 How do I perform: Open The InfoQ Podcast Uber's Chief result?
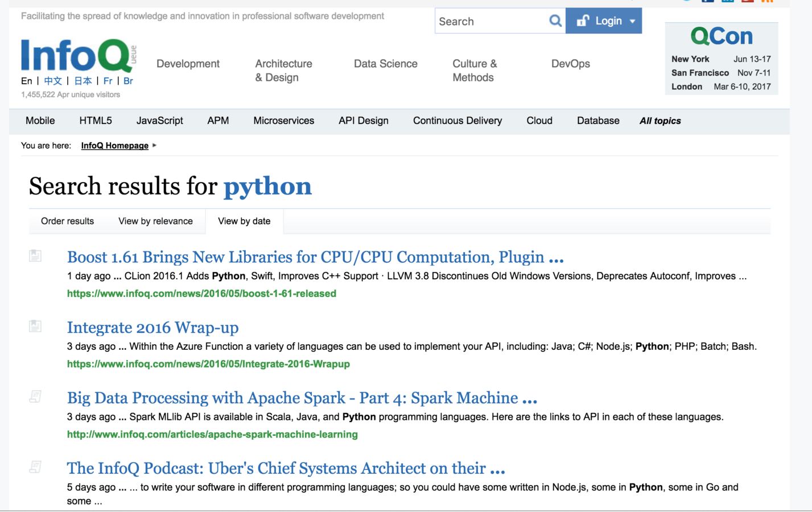[x=286, y=468]
